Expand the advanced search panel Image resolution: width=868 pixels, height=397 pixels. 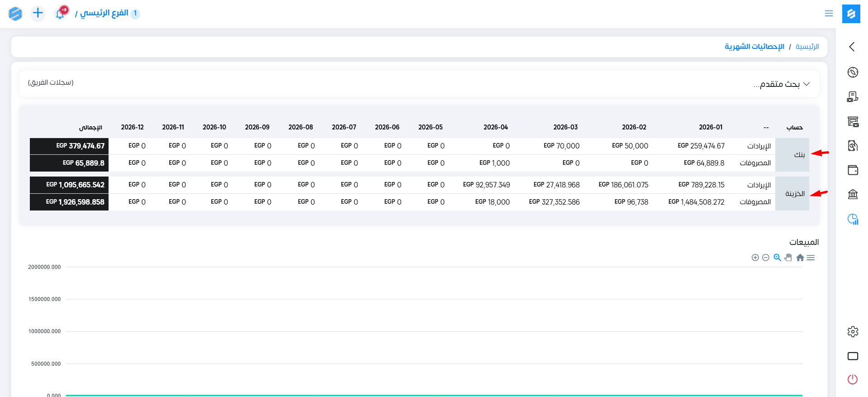pyautogui.click(x=782, y=84)
